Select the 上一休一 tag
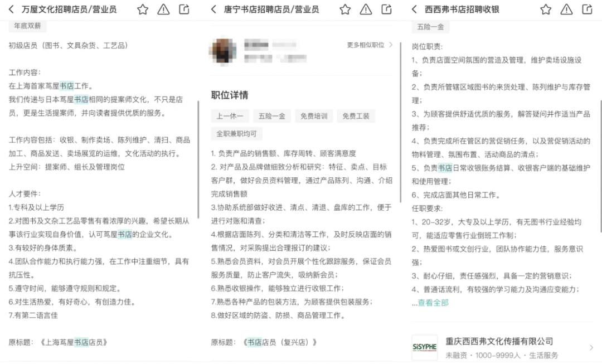The width and height of the screenshot is (602, 364). coord(230,116)
